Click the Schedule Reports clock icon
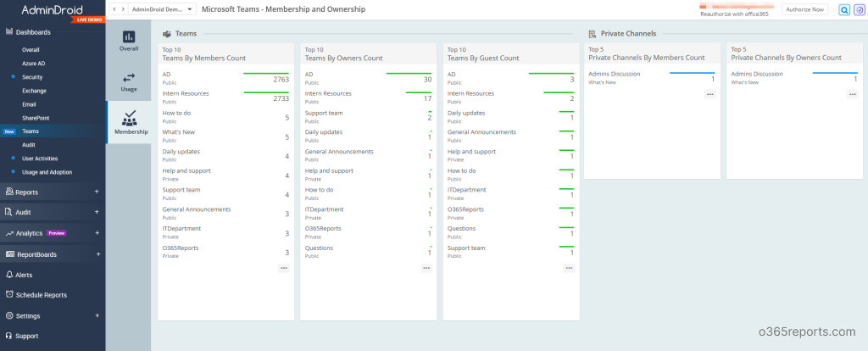 (9, 295)
